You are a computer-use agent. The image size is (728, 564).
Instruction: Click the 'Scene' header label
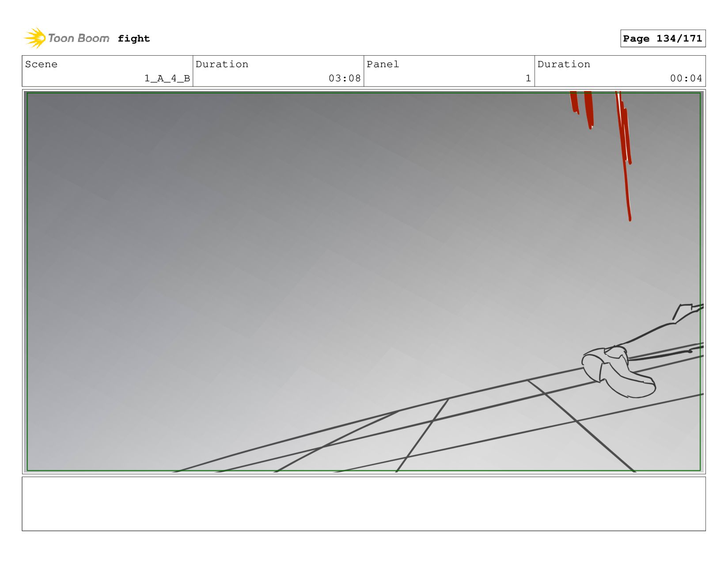pos(41,64)
